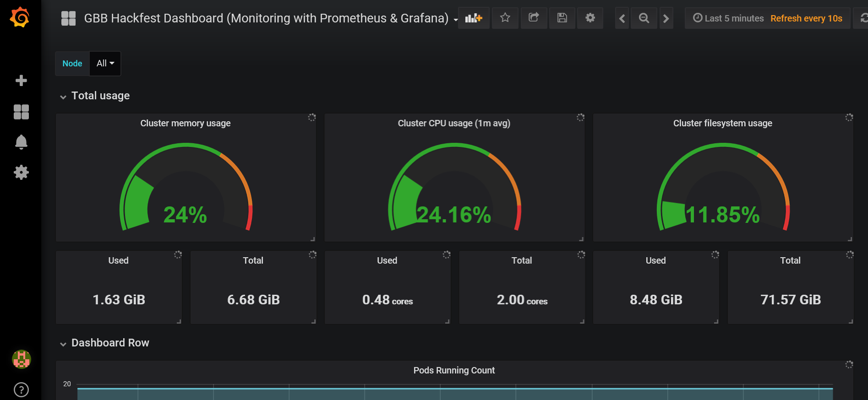Click loading spinner on Pods Running Count panel
The height and width of the screenshot is (400, 868).
(x=849, y=364)
